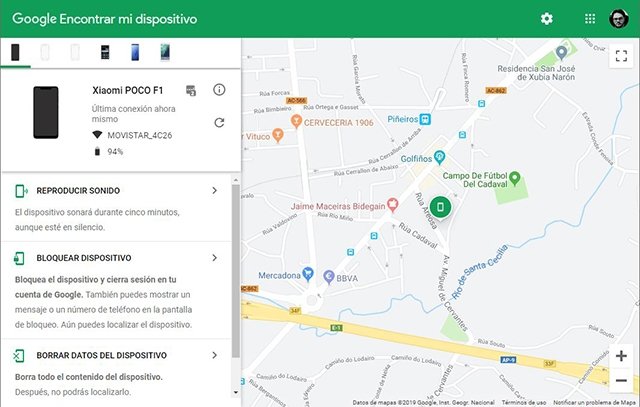Click the MOVISTAR_4C26 Wi-Fi network text

[x=140, y=135]
